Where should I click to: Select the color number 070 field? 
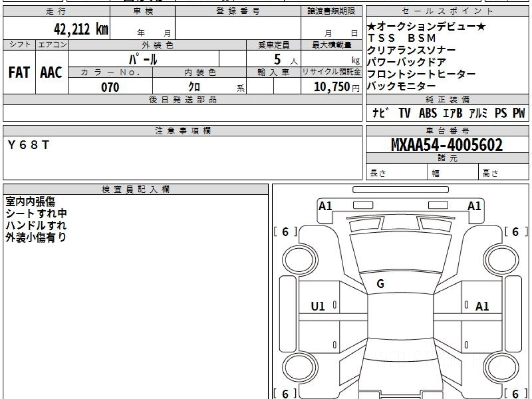(110, 87)
